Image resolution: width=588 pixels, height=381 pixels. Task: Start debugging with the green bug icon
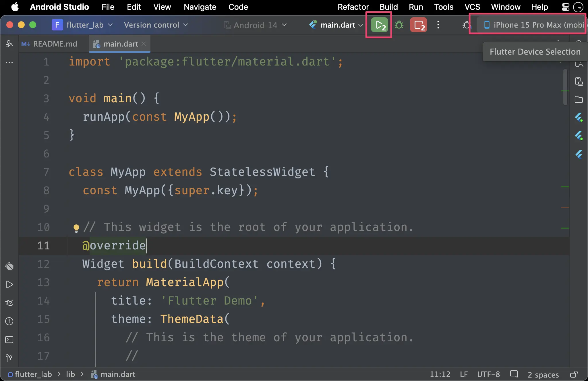pyautogui.click(x=399, y=25)
